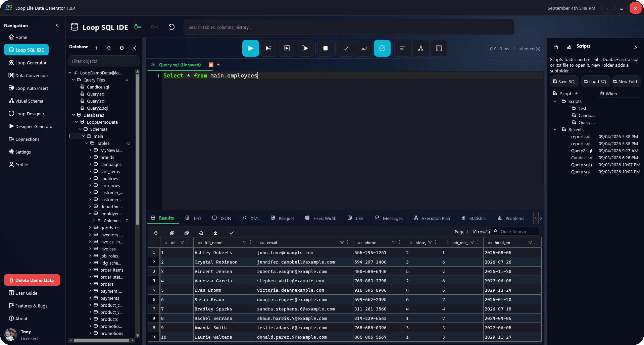This screenshot has width=644, height=345.
Task: Click the Quick Search field in results
Action: tap(515, 231)
